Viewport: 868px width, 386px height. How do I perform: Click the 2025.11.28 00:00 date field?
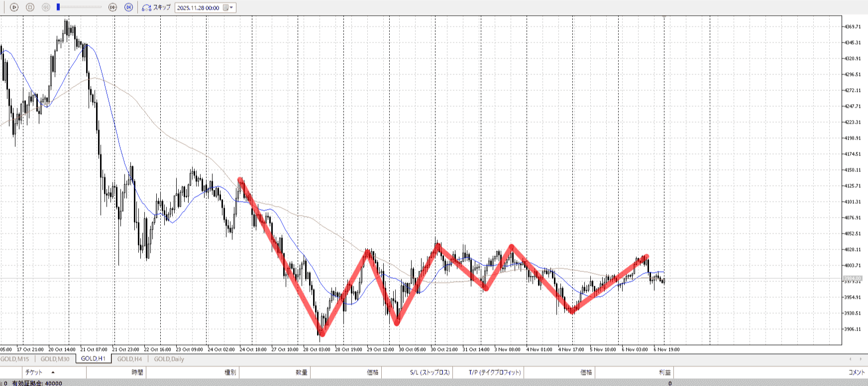click(x=198, y=8)
